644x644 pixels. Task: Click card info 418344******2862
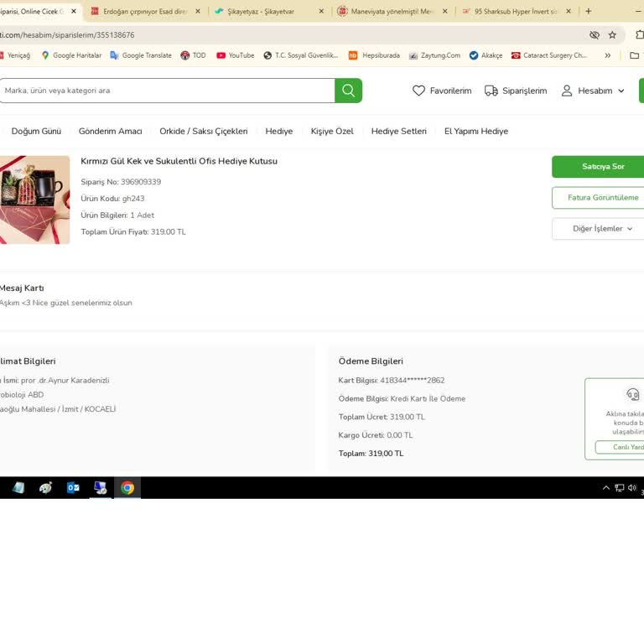(x=392, y=381)
